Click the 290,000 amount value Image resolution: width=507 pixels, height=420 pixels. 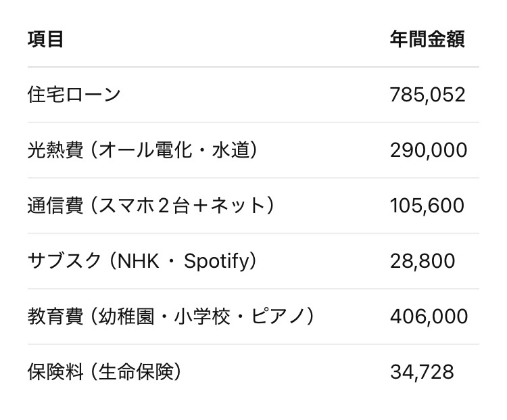[428, 149]
